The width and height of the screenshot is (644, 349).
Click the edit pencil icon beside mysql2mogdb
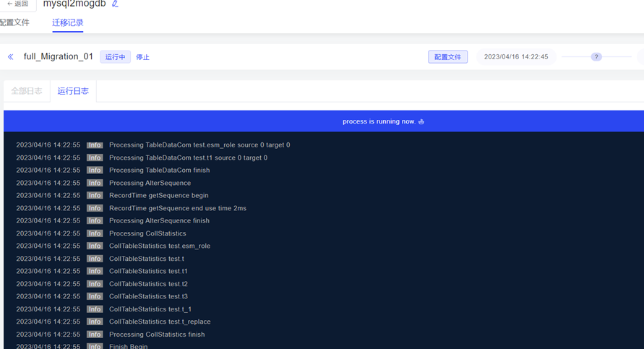pyautogui.click(x=115, y=4)
